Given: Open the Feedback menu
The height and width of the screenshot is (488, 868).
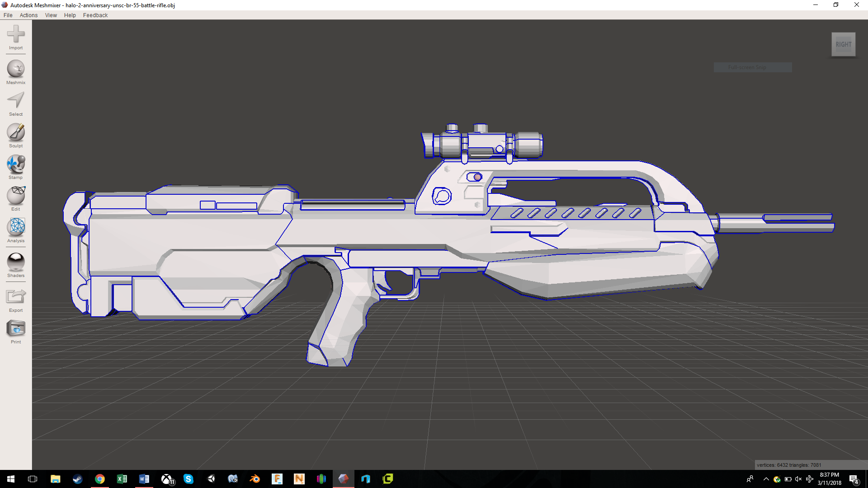Looking at the screenshot, I should [95, 15].
